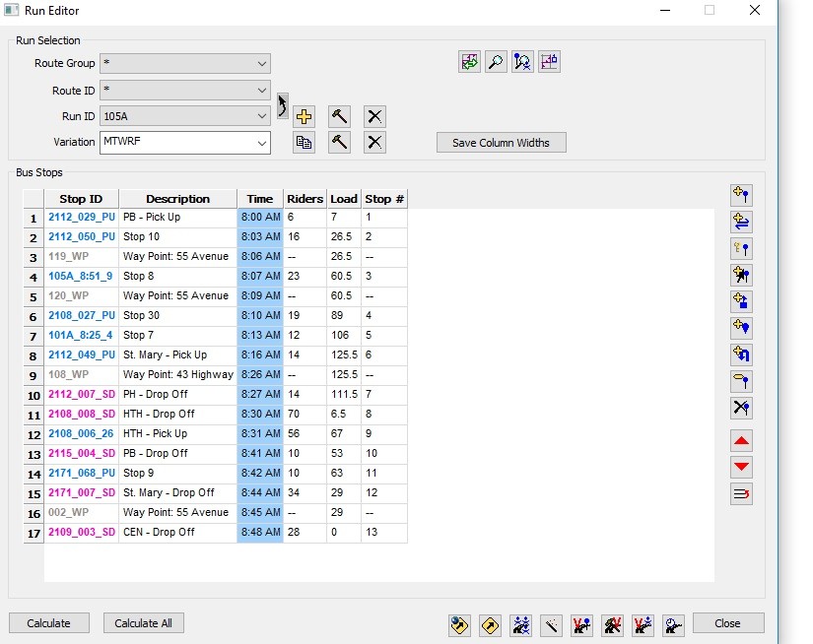
Task: Click the hammer icon beside Run ID
Action: click(339, 116)
